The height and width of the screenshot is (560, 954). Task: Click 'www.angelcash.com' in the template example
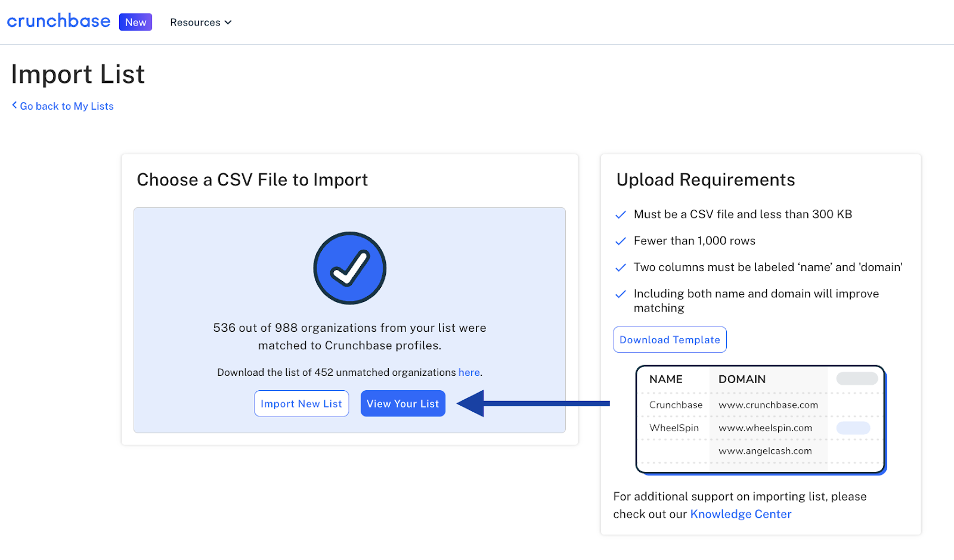pos(765,451)
